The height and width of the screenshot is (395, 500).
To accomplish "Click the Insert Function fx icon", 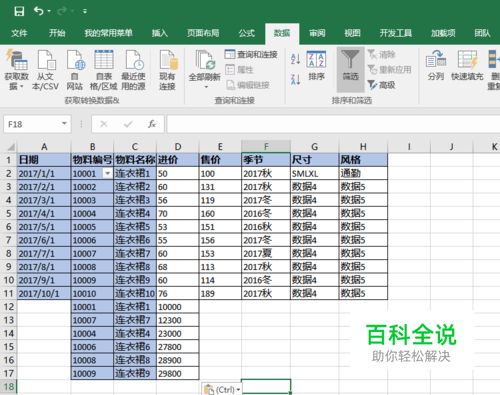I will 152,124.
